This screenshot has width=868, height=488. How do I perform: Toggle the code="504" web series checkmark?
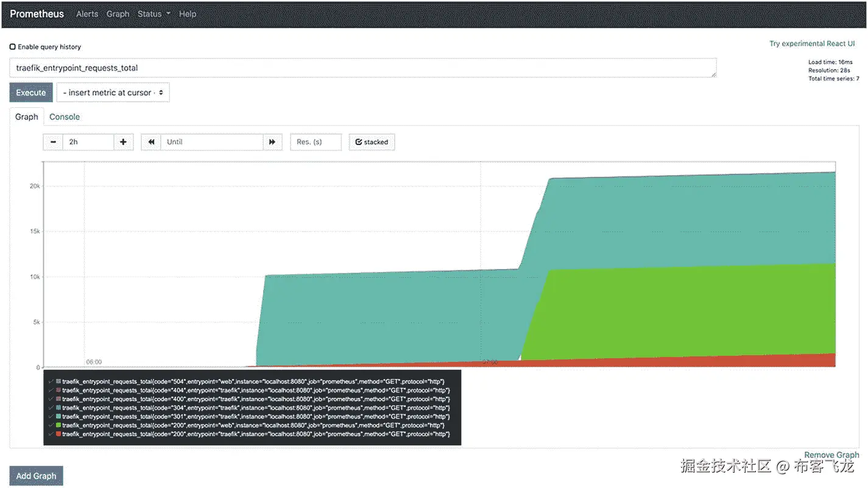tap(51, 381)
